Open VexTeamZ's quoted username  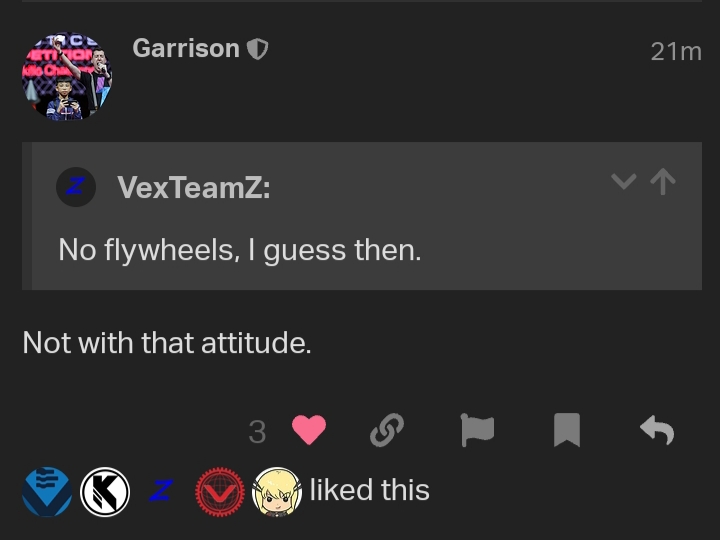click(193, 186)
